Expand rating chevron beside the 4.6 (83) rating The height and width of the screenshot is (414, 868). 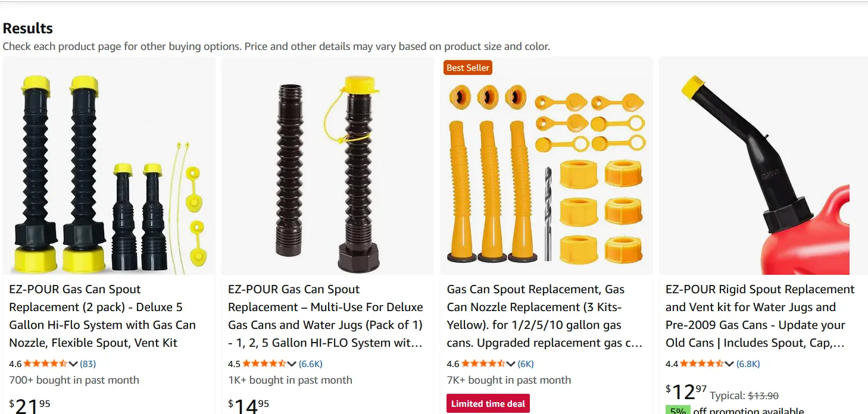pos(73,364)
